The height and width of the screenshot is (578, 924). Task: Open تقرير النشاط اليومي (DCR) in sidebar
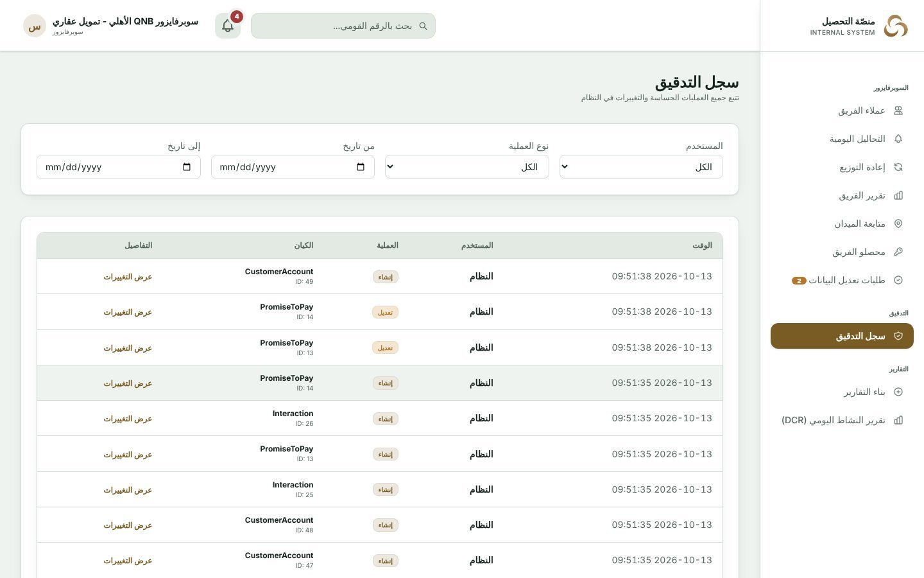coord(842,420)
